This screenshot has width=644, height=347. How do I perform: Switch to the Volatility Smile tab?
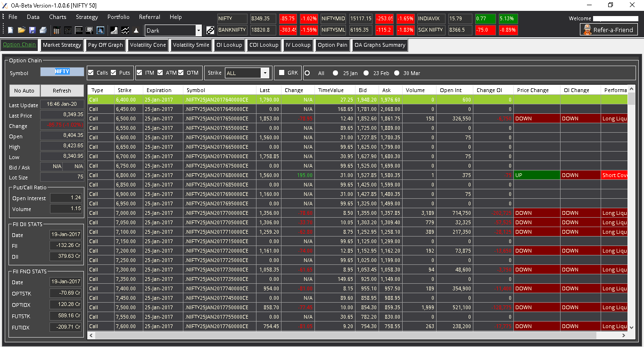[190, 45]
